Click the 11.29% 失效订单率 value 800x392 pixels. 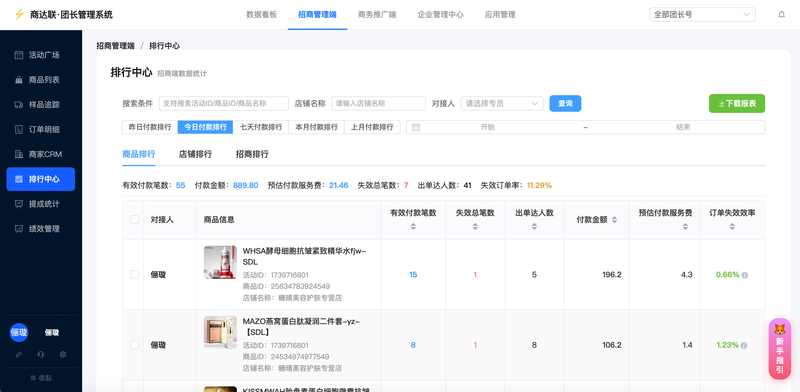click(x=539, y=185)
